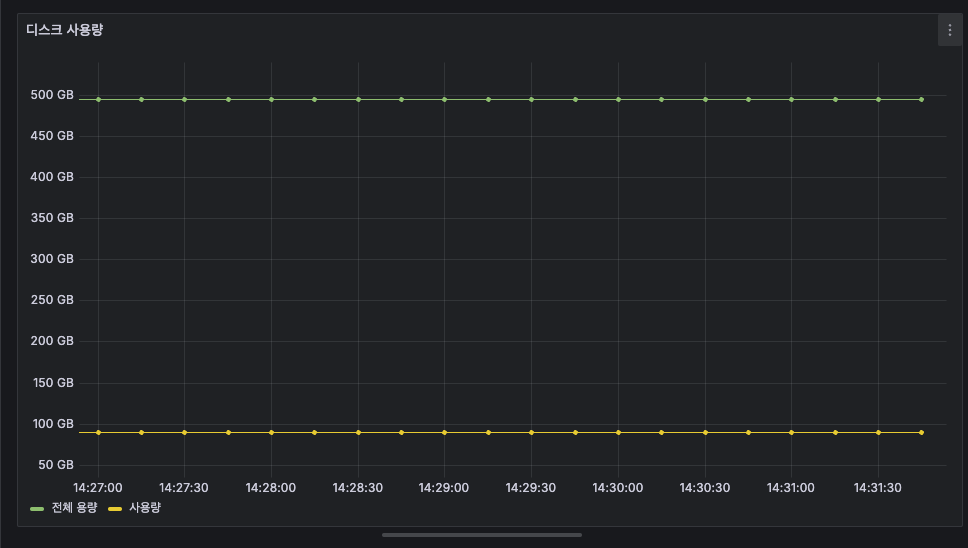Click the yellow 사용량 legend color swatch
The width and height of the screenshot is (968, 548).
[x=115, y=509]
